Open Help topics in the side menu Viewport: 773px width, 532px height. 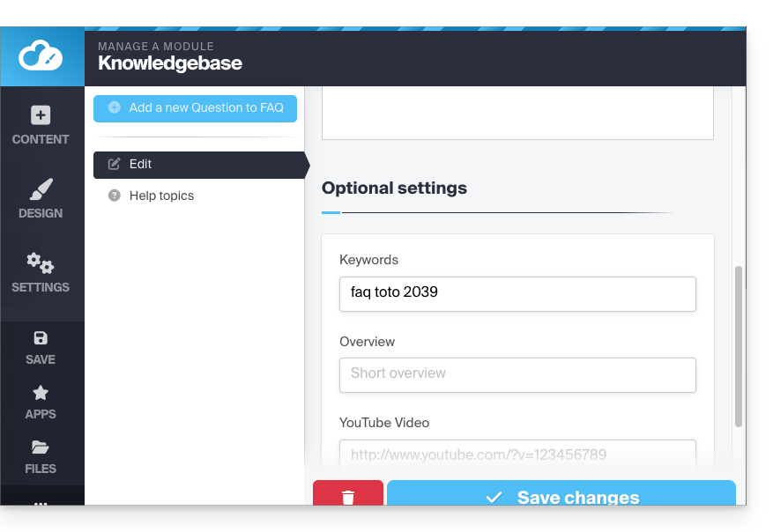(x=161, y=196)
